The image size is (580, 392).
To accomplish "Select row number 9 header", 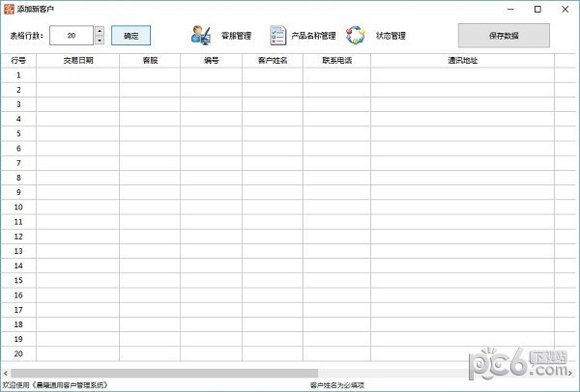I will [x=18, y=192].
